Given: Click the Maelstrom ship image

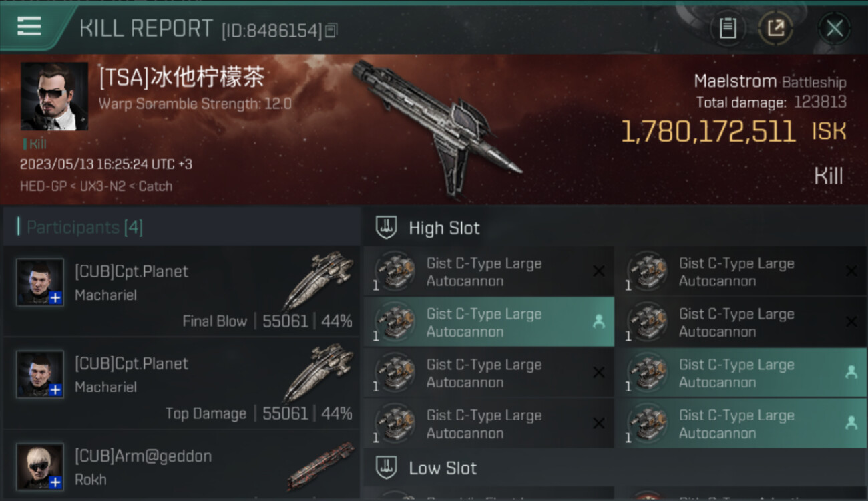Looking at the screenshot, I should pos(437,127).
